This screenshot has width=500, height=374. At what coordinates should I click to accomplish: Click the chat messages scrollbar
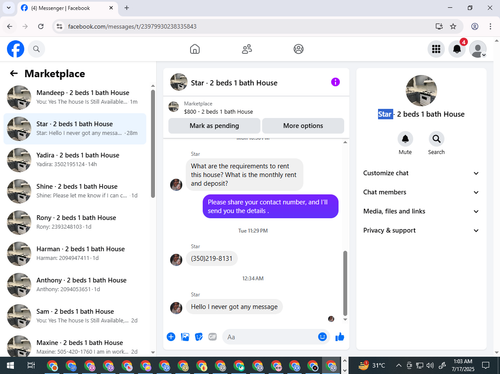(345, 283)
